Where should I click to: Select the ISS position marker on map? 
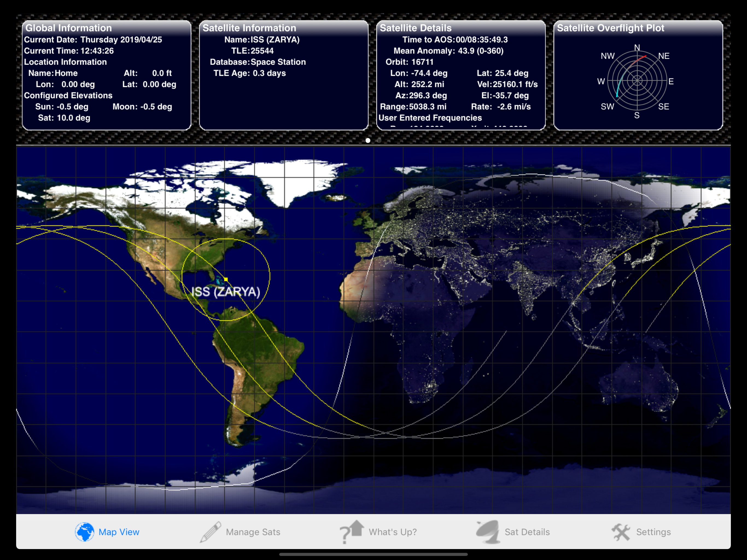[226, 279]
